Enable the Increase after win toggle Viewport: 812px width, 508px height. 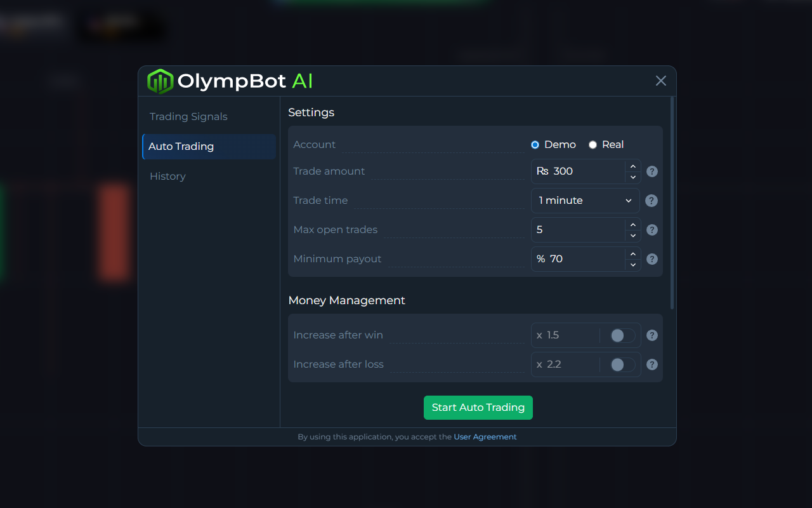(x=622, y=335)
